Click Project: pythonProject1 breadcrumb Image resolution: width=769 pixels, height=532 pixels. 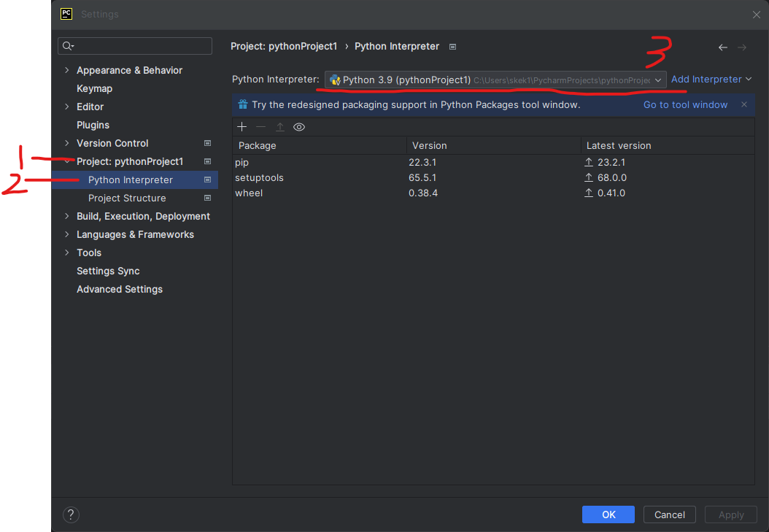click(x=284, y=47)
